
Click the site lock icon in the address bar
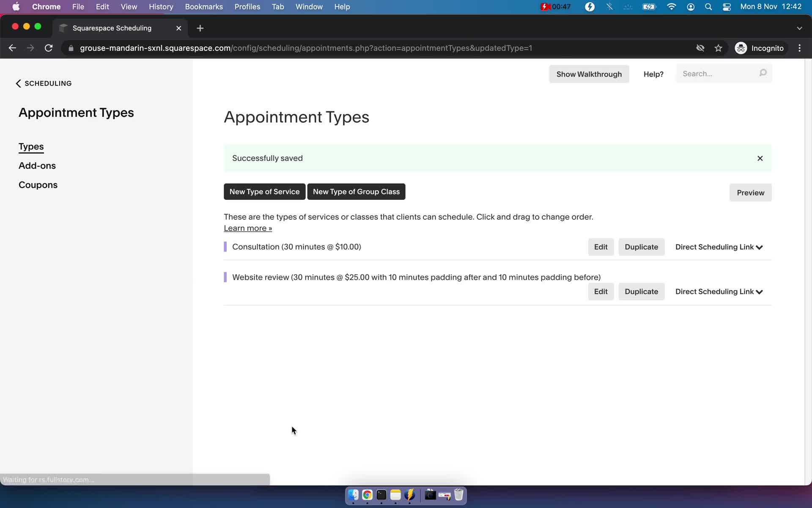pos(71,48)
